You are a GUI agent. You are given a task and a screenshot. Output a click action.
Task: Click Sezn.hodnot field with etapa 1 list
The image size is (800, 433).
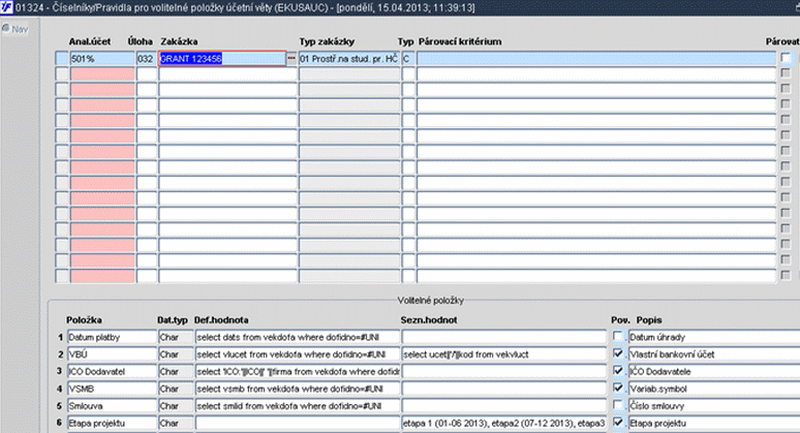point(504,423)
